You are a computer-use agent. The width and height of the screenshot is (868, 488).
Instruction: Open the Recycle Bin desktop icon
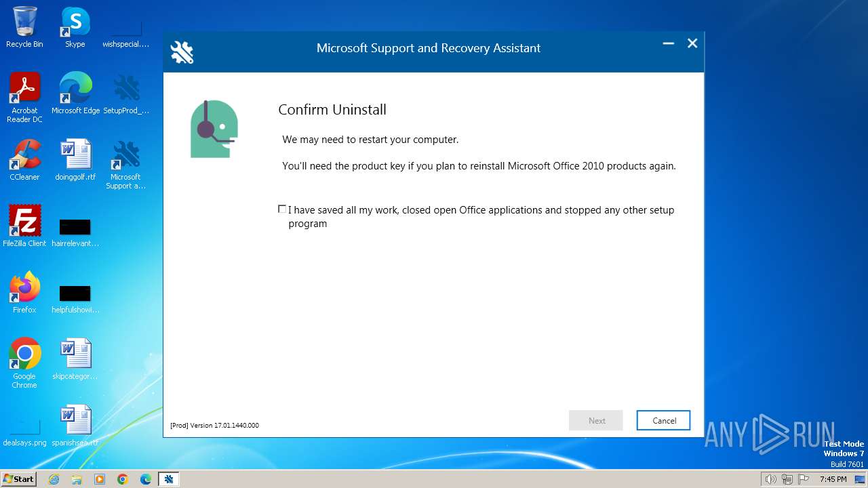tap(24, 27)
